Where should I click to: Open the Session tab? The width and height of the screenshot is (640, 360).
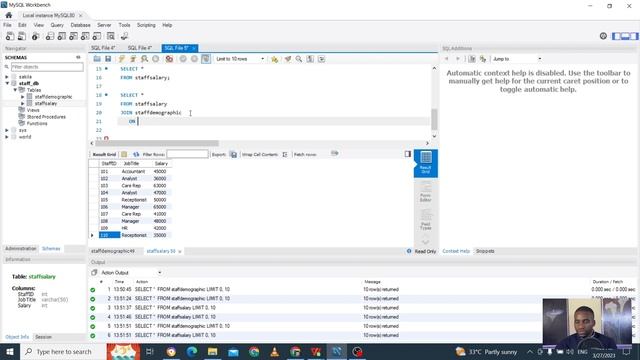tap(43, 337)
